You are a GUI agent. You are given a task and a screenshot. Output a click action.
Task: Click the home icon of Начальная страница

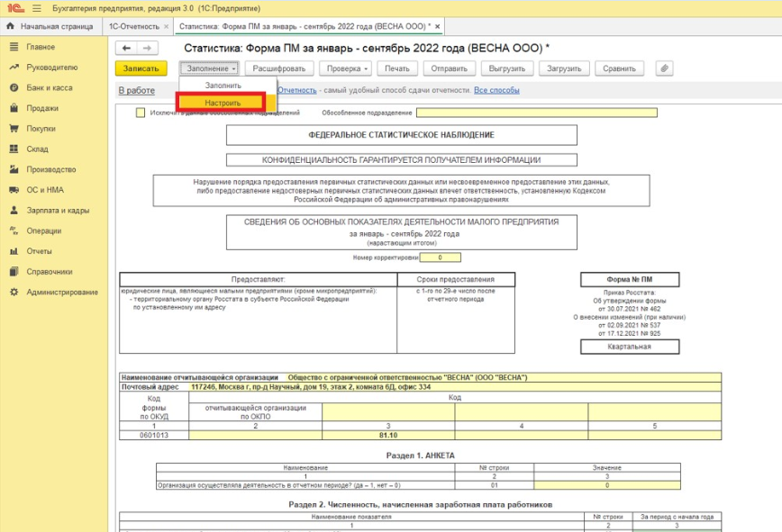pos(10,26)
